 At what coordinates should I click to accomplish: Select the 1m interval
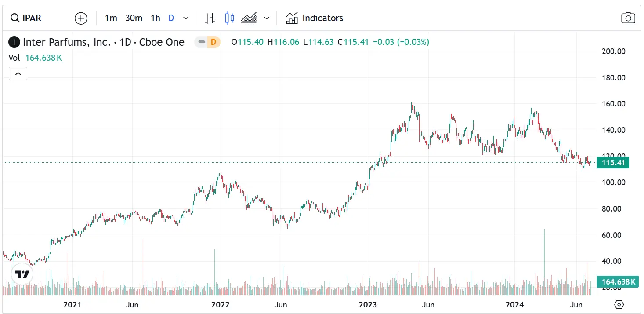click(x=111, y=18)
